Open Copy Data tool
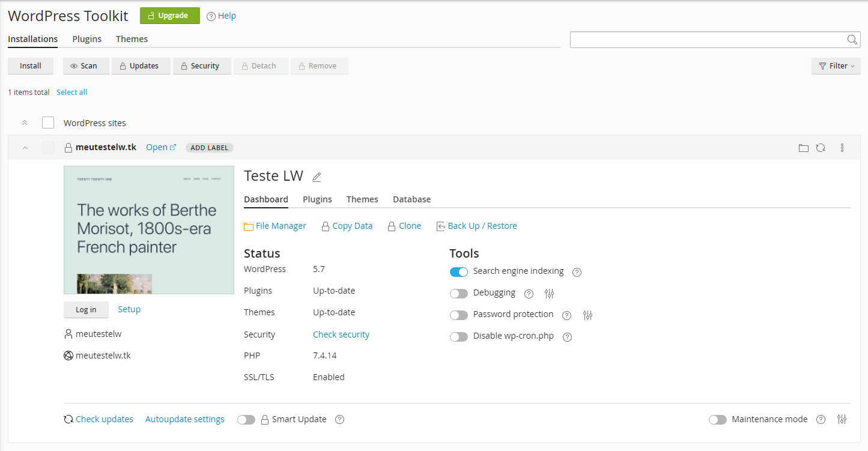 click(347, 226)
